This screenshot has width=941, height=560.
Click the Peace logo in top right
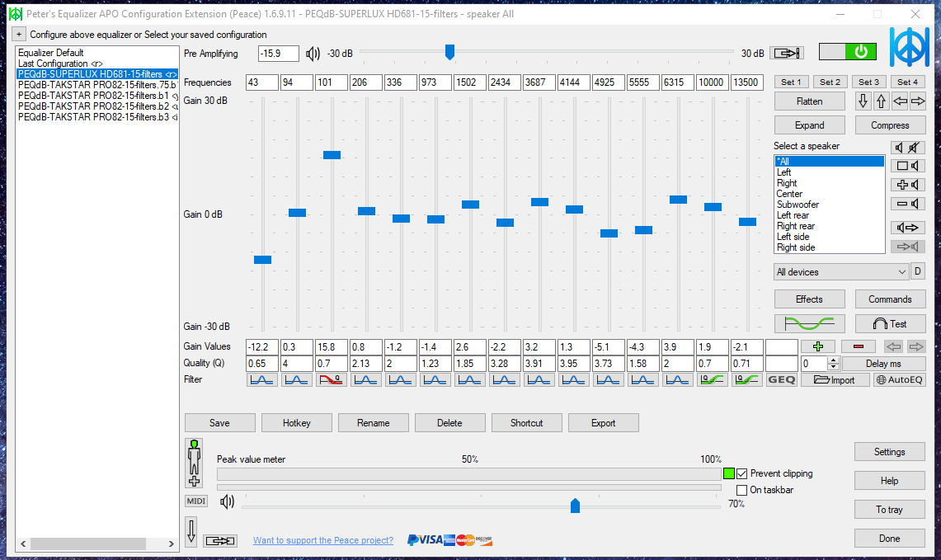909,47
